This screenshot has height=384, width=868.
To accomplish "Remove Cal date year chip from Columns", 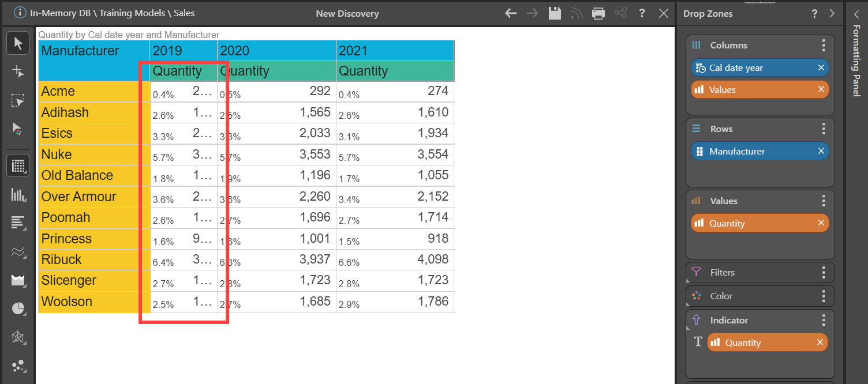I will [x=821, y=67].
